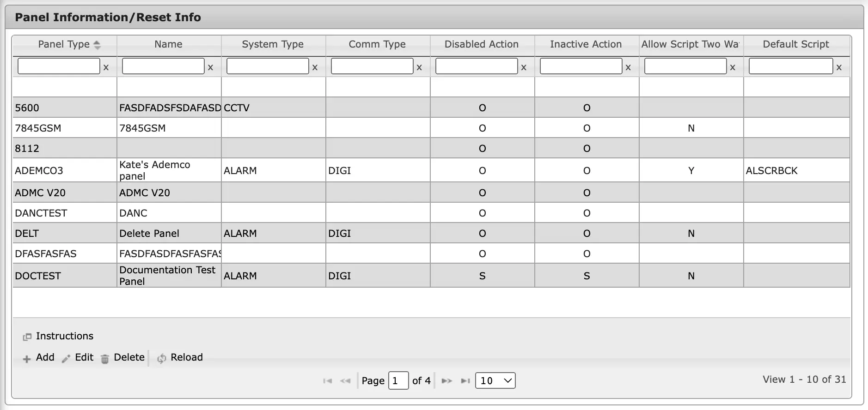Click the DANC name cell
The height and width of the screenshot is (410, 868).
[169, 213]
